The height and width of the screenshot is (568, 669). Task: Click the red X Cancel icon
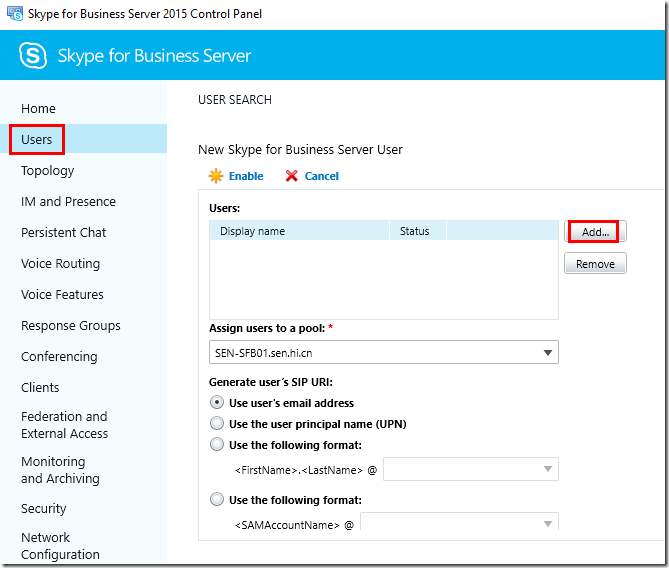point(292,176)
